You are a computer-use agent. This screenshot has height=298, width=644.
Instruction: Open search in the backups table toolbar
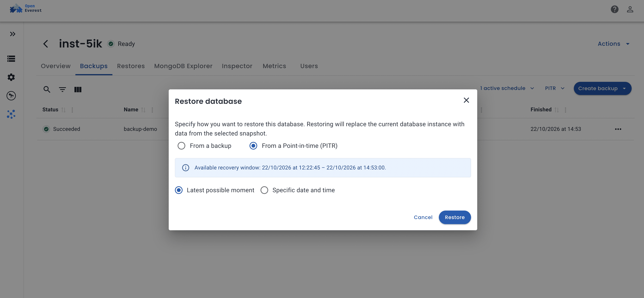pos(47,90)
